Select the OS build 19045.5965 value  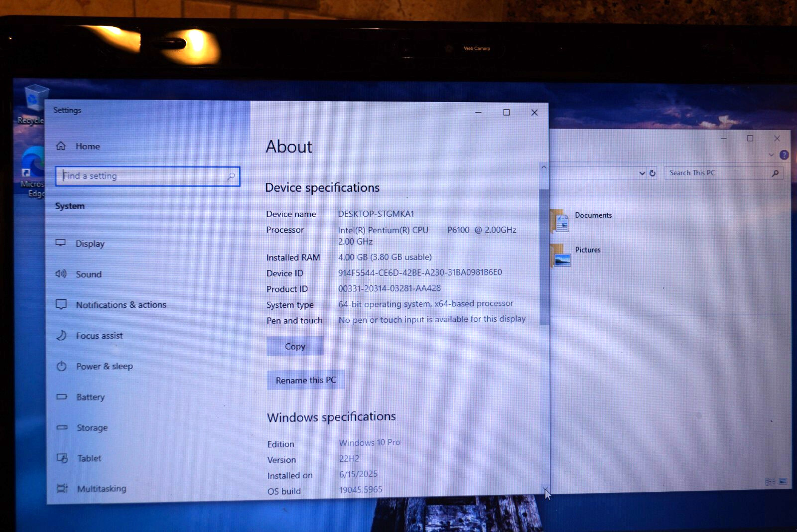361,490
